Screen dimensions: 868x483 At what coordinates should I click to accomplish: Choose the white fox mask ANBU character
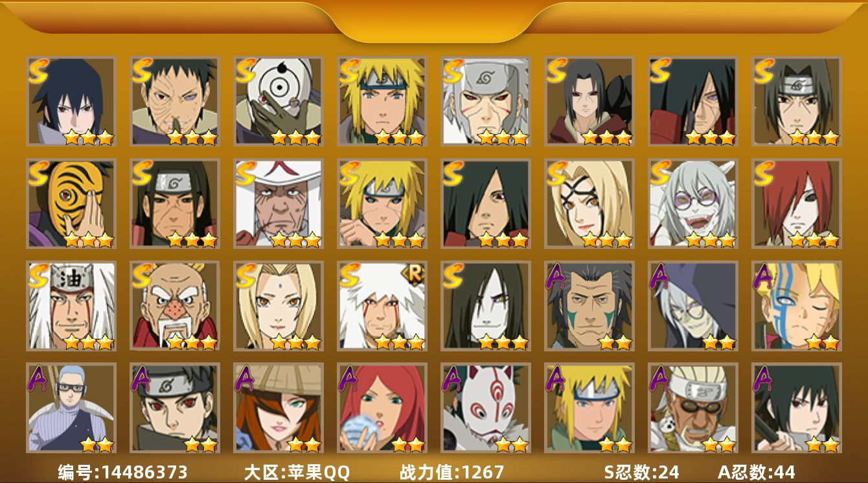click(x=485, y=408)
